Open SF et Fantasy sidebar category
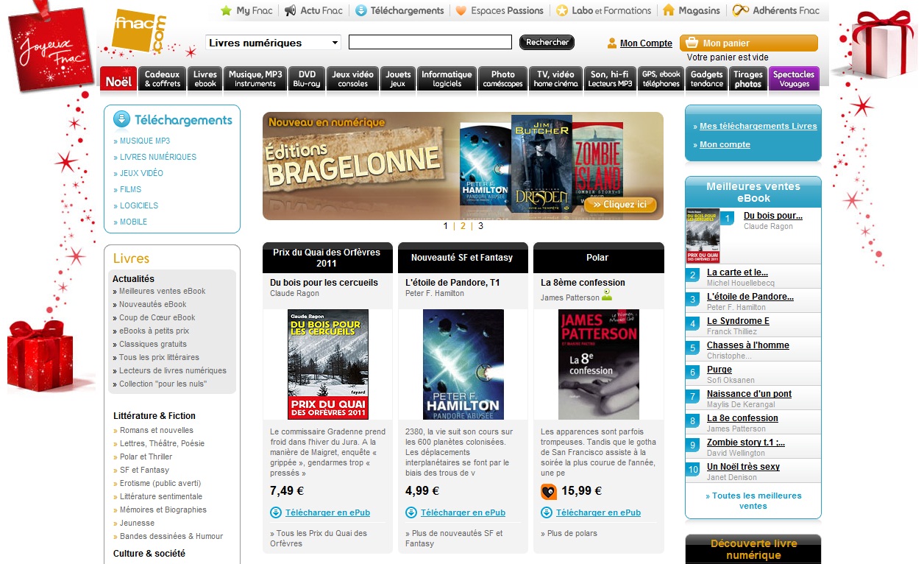924x564 pixels. click(144, 470)
